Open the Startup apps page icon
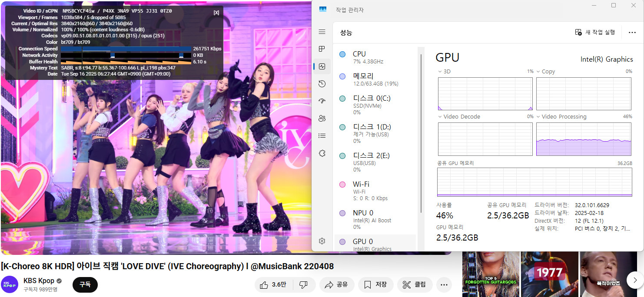Viewport: 644px width, 297px height. pyautogui.click(x=322, y=101)
